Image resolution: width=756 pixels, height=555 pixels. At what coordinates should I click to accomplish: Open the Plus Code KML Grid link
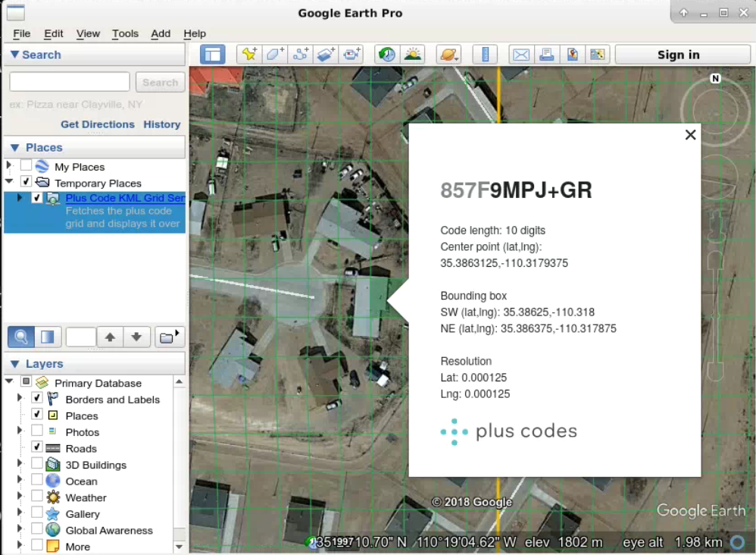(x=125, y=198)
